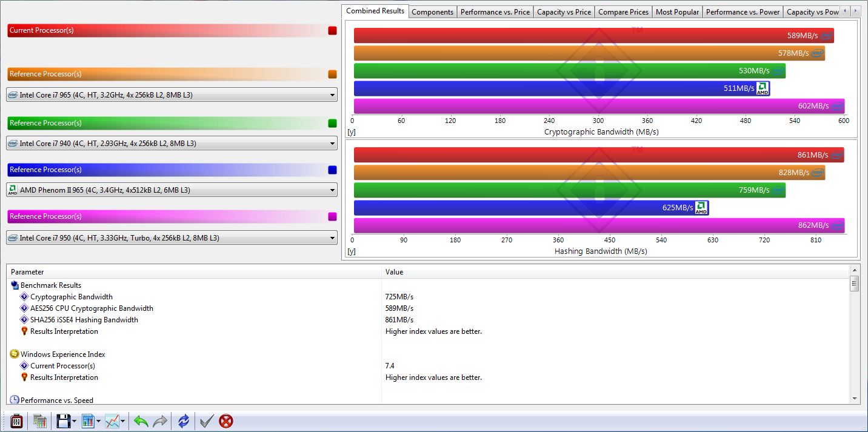Click the copy results stacked charts icon
The width and height of the screenshot is (868, 432).
pyautogui.click(x=40, y=420)
